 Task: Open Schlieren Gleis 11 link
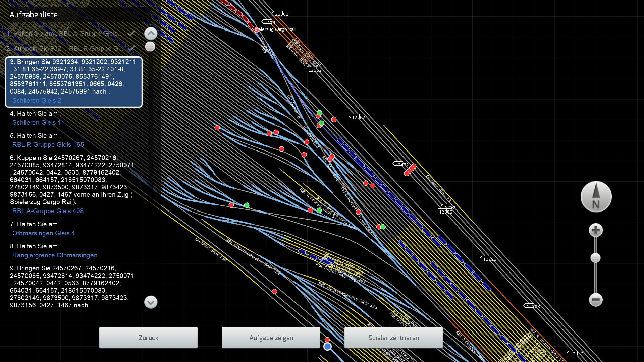pos(38,123)
